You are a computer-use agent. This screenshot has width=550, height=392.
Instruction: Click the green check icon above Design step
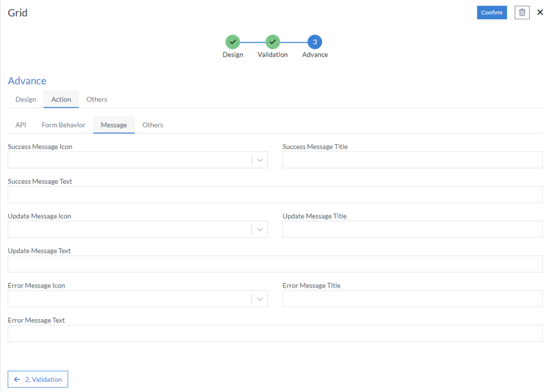[233, 42]
